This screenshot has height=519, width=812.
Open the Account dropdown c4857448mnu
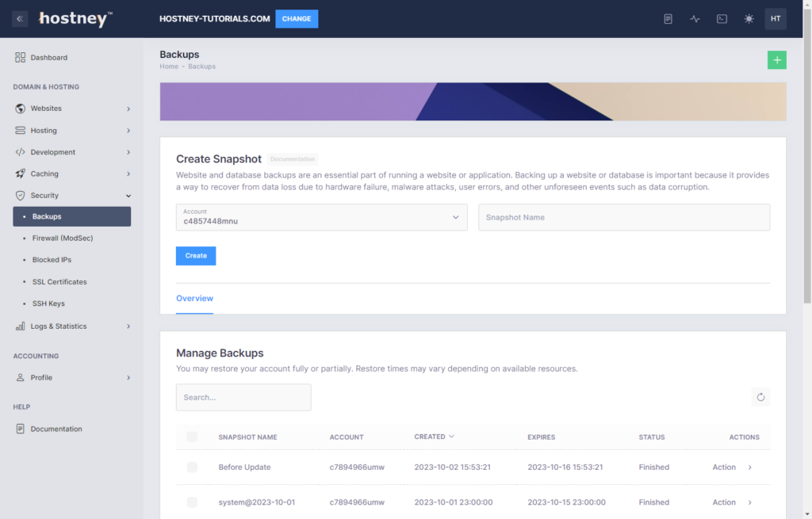pyautogui.click(x=321, y=217)
